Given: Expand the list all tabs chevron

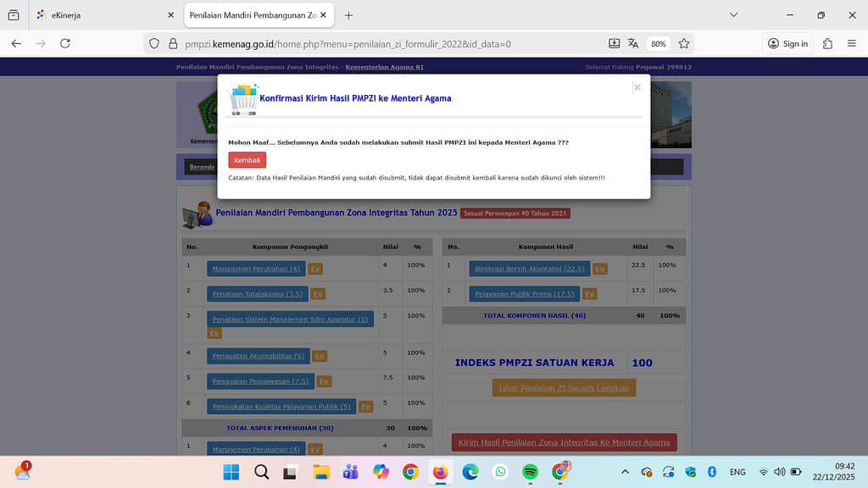Looking at the screenshot, I should coord(733,14).
